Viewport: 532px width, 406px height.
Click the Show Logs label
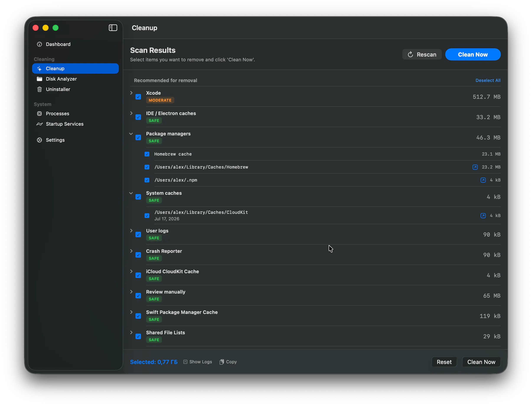click(201, 362)
